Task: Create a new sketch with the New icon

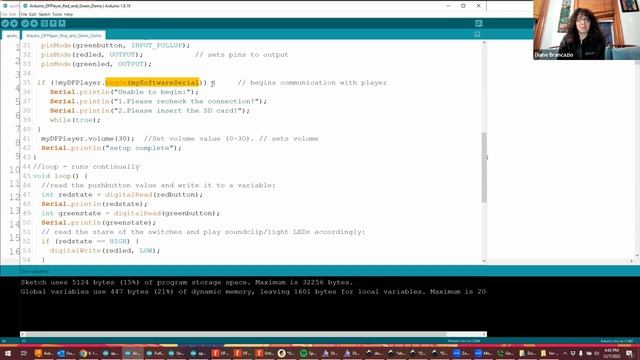Action: pos(44,24)
